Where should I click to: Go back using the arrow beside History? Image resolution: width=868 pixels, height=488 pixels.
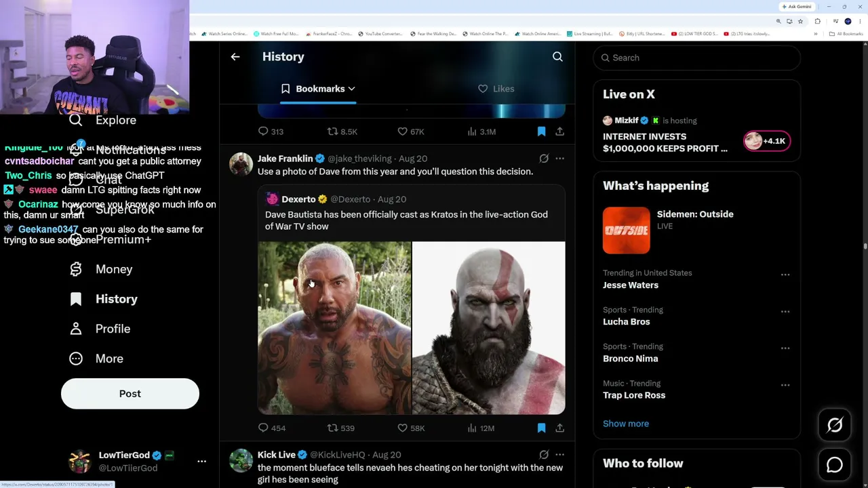[235, 57]
